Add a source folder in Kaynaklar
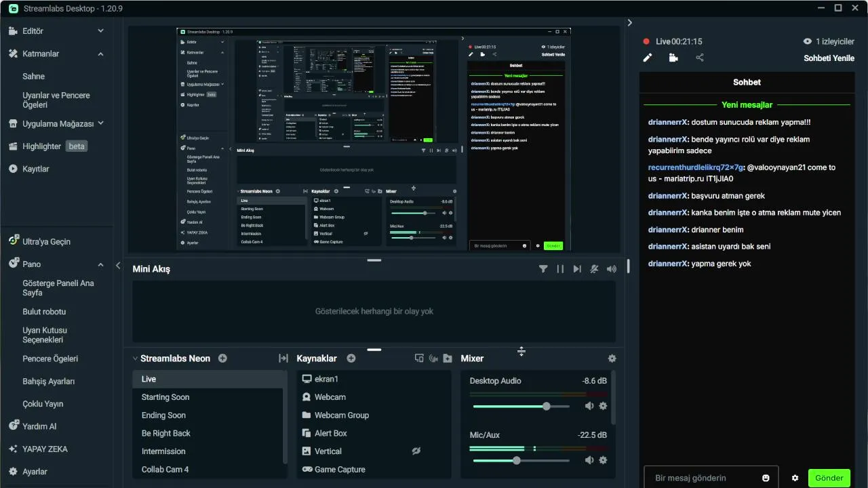This screenshot has width=868, height=488. pos(448,359)
